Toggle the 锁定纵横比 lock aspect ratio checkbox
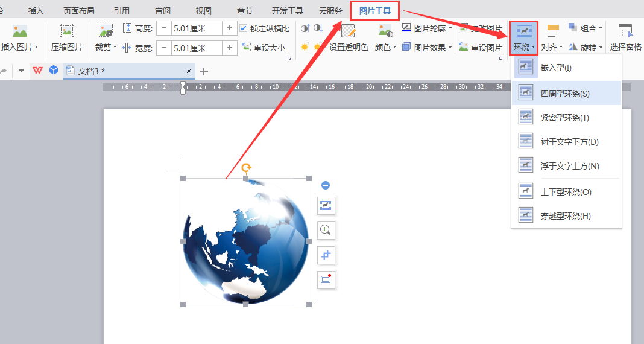 click(244, 28)
